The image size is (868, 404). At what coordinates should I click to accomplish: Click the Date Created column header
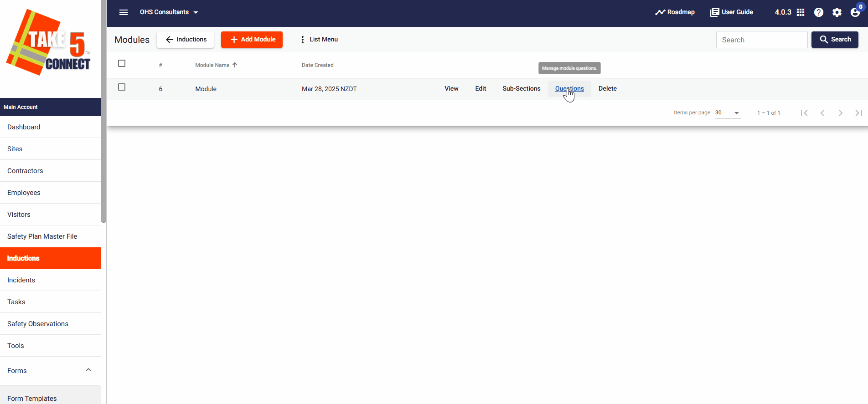[x=317, y=65]
